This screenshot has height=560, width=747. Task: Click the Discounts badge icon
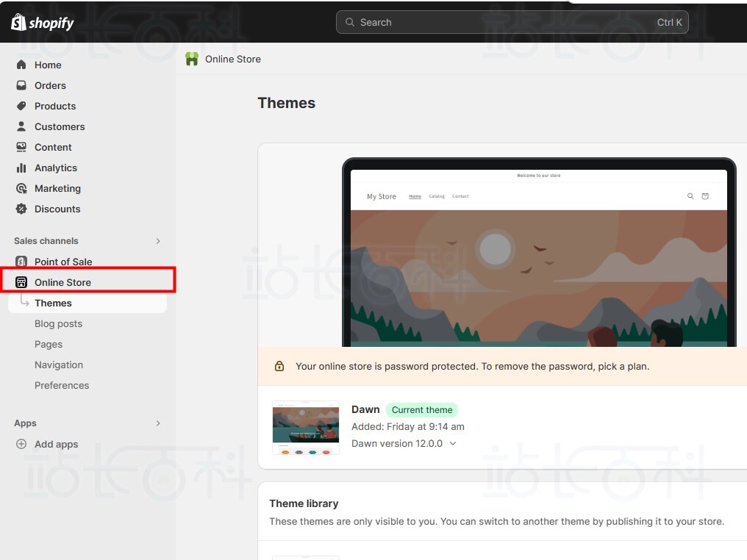point(21,209)
